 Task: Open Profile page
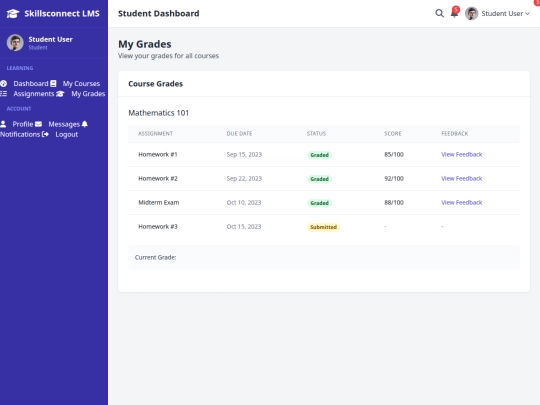point(23,124)
